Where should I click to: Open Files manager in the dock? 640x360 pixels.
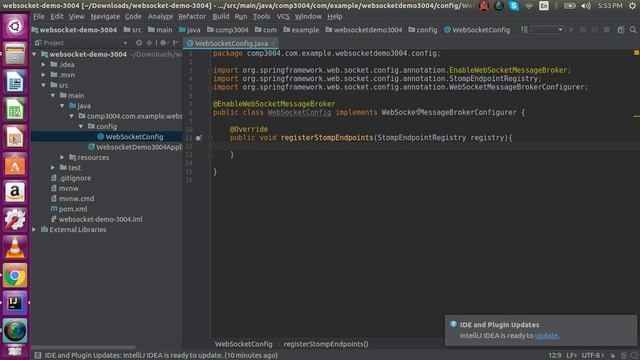click(x=15, y=54)
